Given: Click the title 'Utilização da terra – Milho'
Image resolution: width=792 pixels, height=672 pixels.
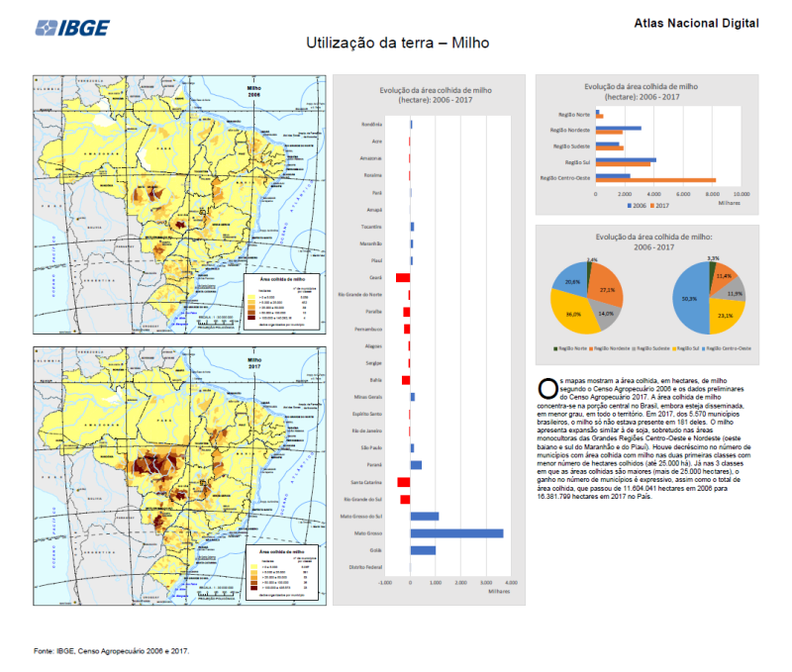Looking at the screenshot, I should pos(397,45).
